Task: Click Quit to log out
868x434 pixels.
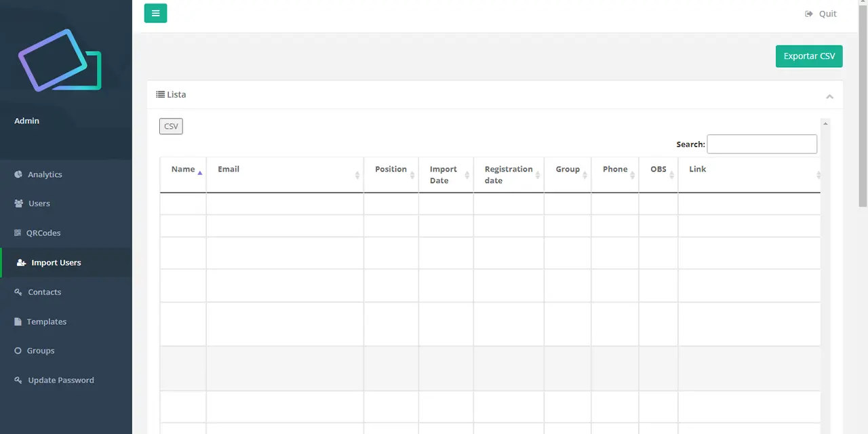Action: 821,14
